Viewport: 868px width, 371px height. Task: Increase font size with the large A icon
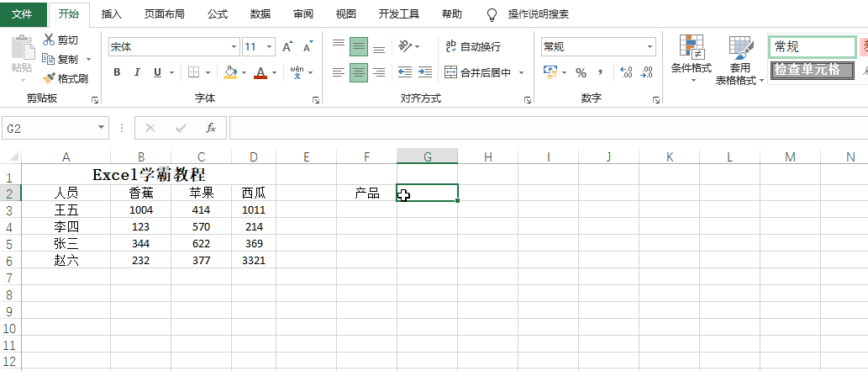pos(287,46)
